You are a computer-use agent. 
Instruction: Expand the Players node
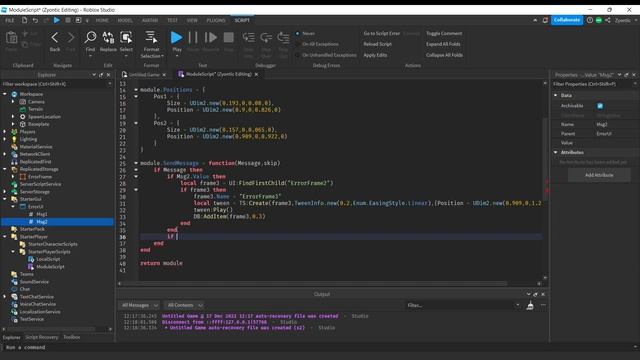point(5,132)
